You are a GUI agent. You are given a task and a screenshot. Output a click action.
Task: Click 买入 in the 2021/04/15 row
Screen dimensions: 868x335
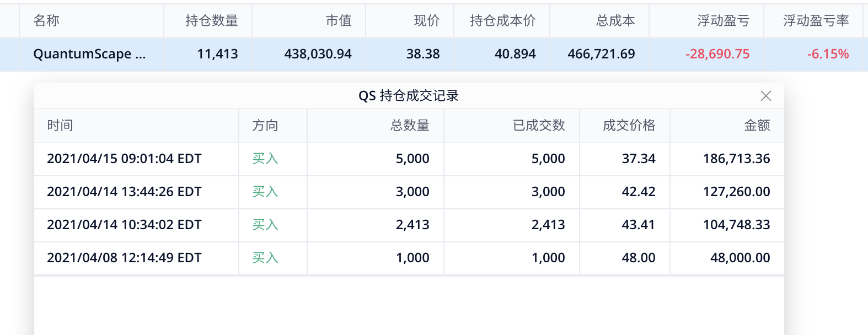(265, 159)
